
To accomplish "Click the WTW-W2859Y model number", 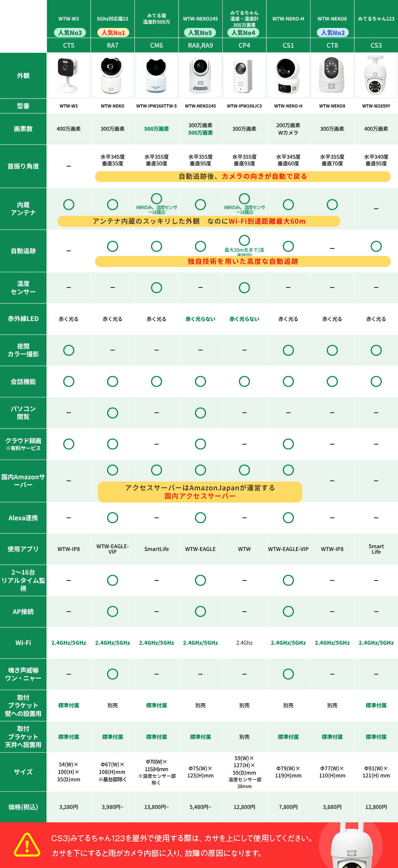I will [x=376, y=106].
